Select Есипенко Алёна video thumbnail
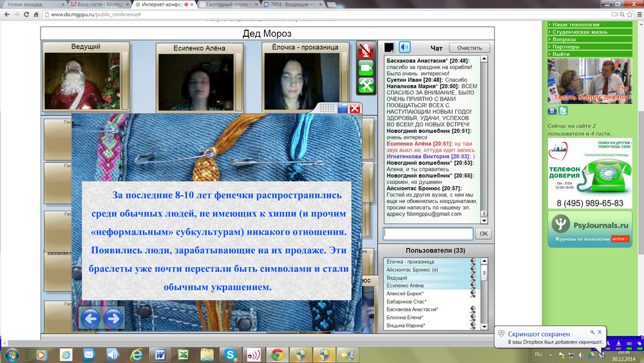644x363 pixels. [199, 78]
